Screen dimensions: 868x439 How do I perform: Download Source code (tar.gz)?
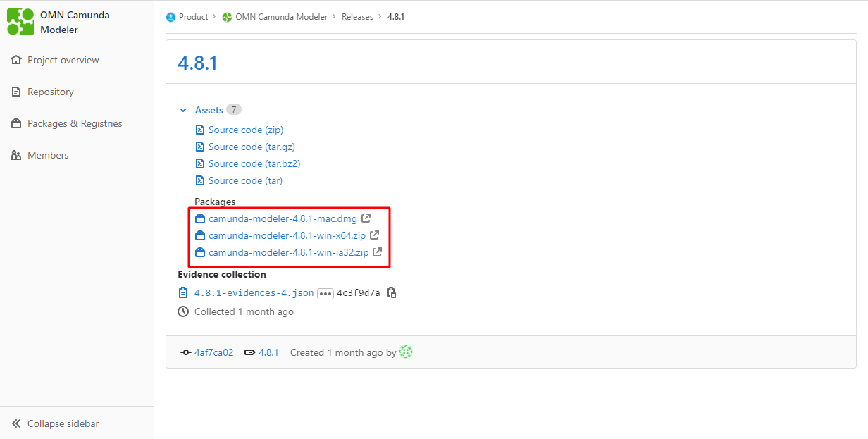click(252, 147)
